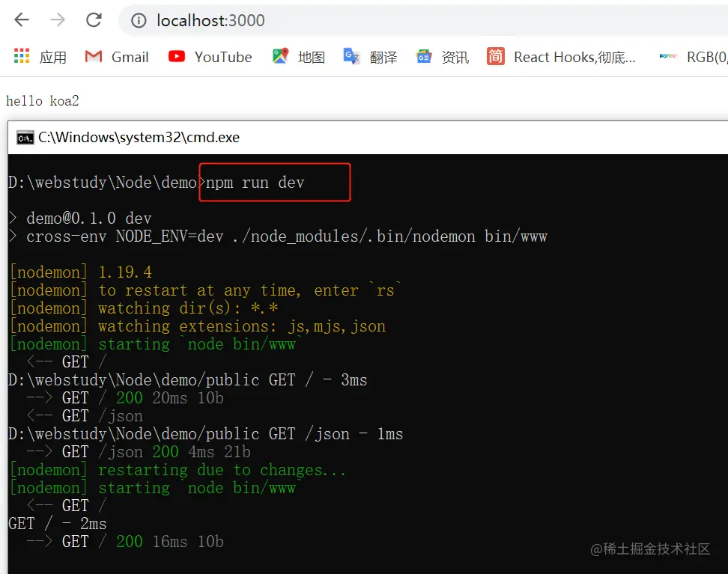Click the browser forward arrow
The image size is (728, 574).
(58, 20)
